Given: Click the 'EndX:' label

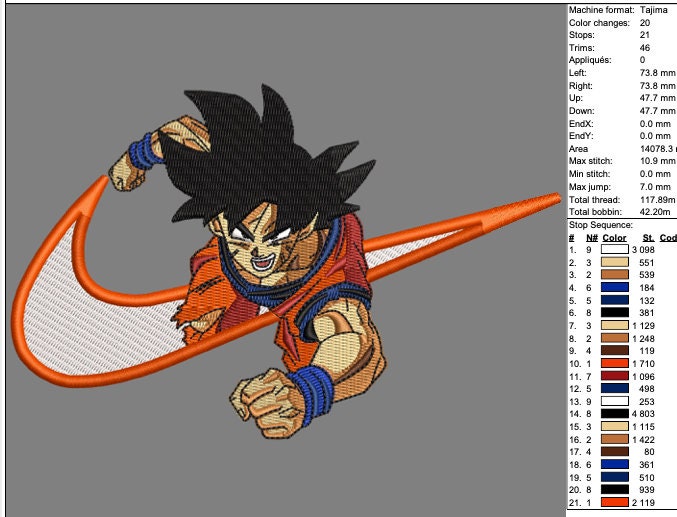Looking at the screenshot, I should (x=581, y=124).
